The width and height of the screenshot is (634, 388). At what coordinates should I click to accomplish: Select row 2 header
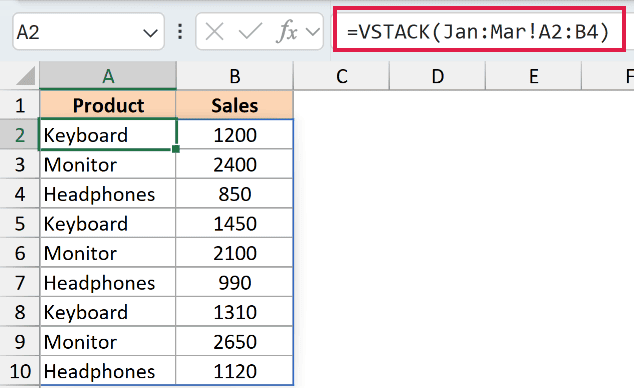tap(20, 135)
